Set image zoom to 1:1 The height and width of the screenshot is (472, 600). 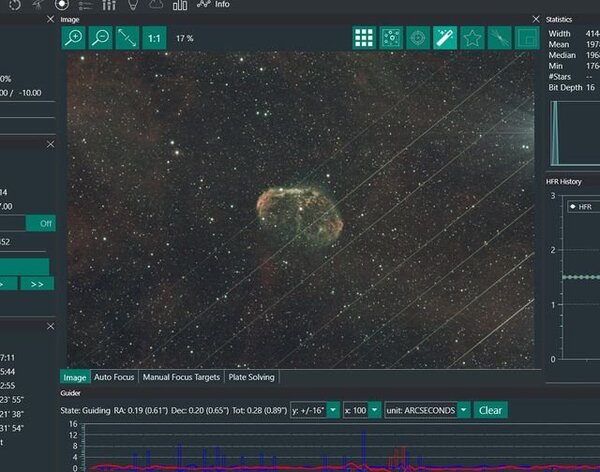(x=154, y=38)
